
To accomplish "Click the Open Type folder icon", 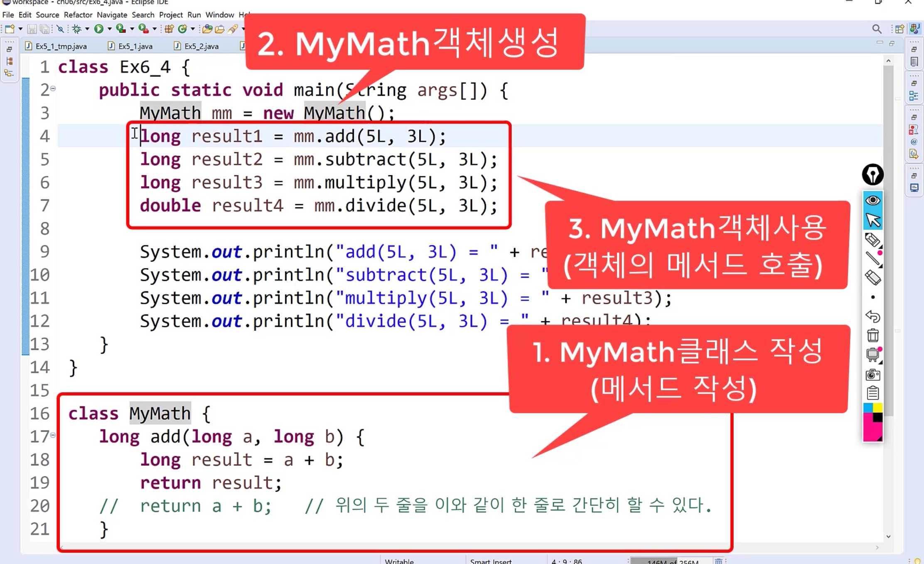I will (207, 29).
